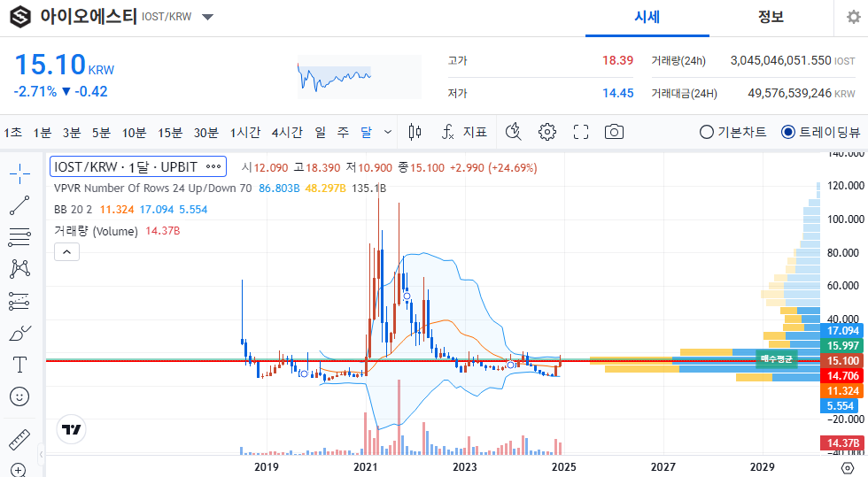Screen dimensions: 868x477
Task: Toggle fullscreen chart mode
Action: point(581,132)
